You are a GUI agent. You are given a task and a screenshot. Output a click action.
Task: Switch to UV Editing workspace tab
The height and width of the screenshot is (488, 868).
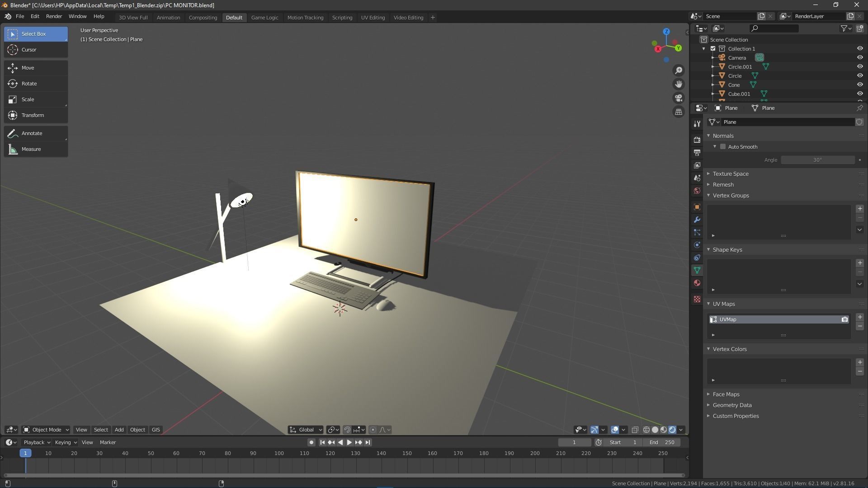(373, 18)
